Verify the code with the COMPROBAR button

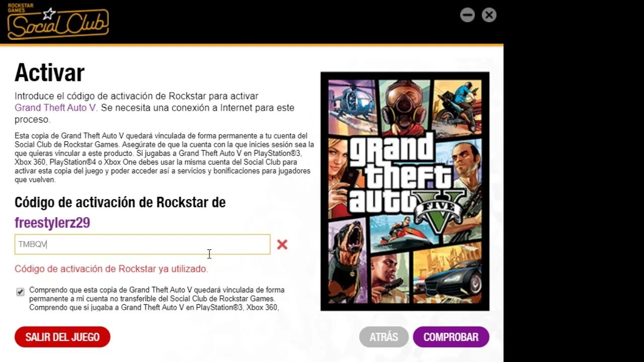tap(451, 337)
